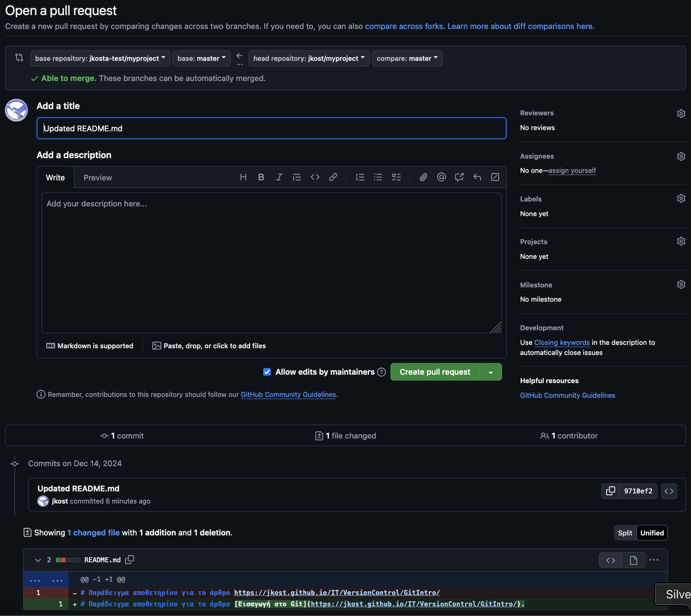Open the 1 file changed tab
Screen dimensions: 691x616
[x=345, y=436]
